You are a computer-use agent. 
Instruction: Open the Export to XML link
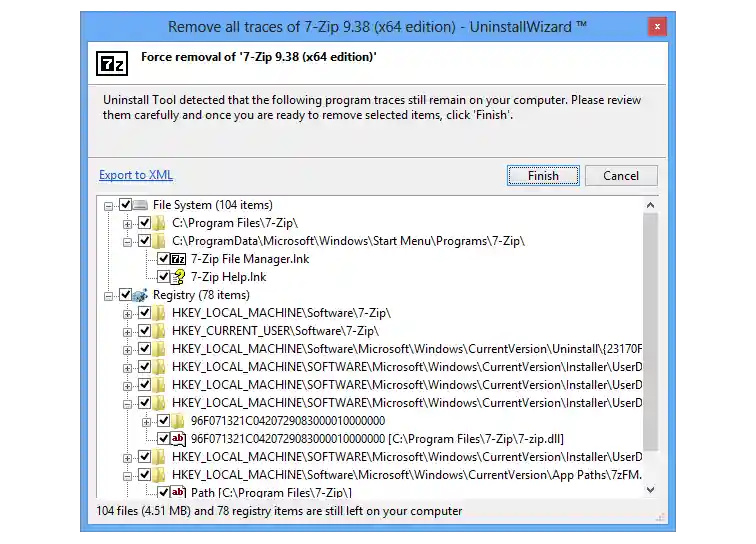136,175
